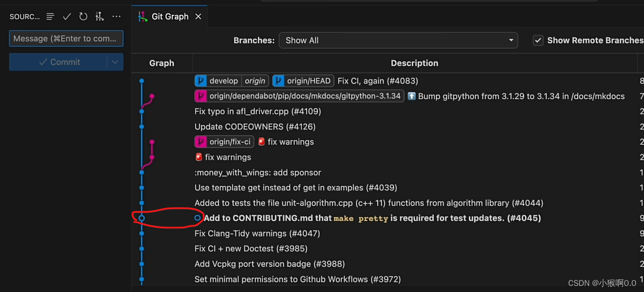
Task: Select the View as List icon
Action: (x=50, y=16)
